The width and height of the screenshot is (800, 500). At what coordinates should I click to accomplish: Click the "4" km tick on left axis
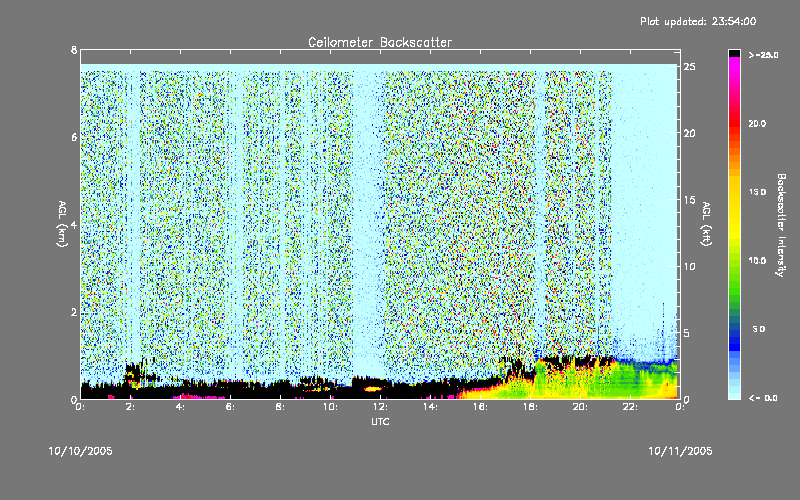[74, 225]
